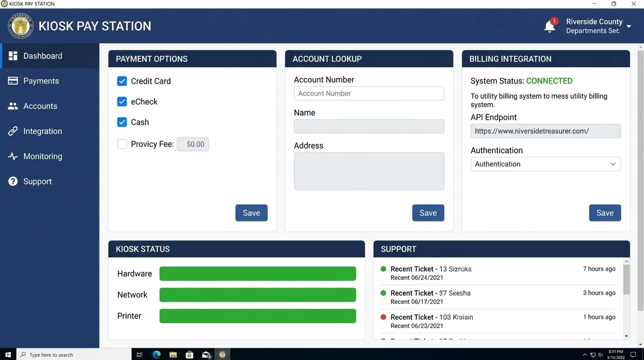Viewport: 644px width, 360px height.
Task: Click the API Endpoint URL field
Action: (x=546, y=131)
